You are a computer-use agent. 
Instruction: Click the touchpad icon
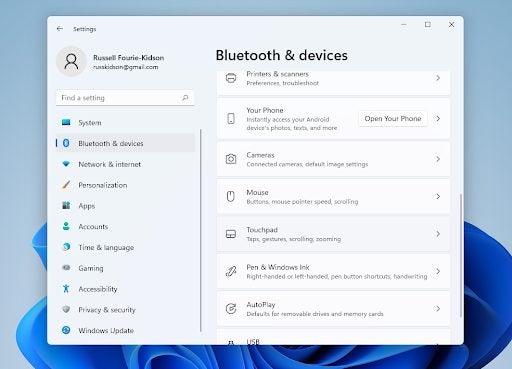(x=231, y=234)
